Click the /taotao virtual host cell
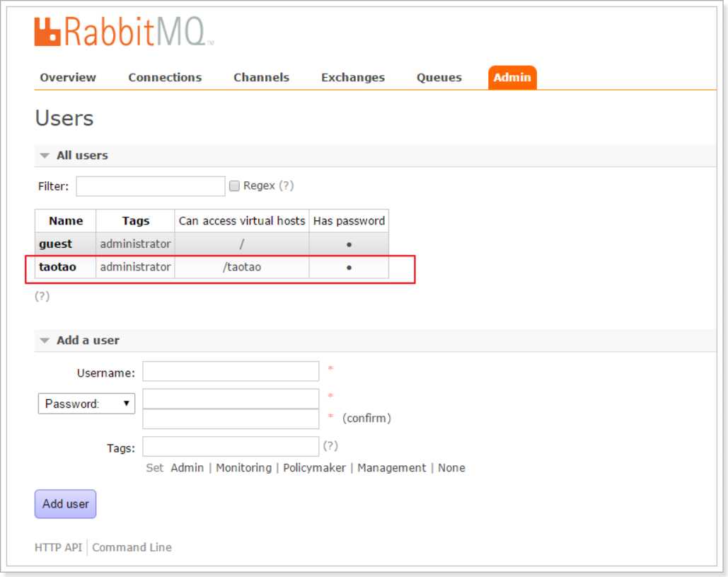This screenshot has height=577, width=728. coord(242,267)
